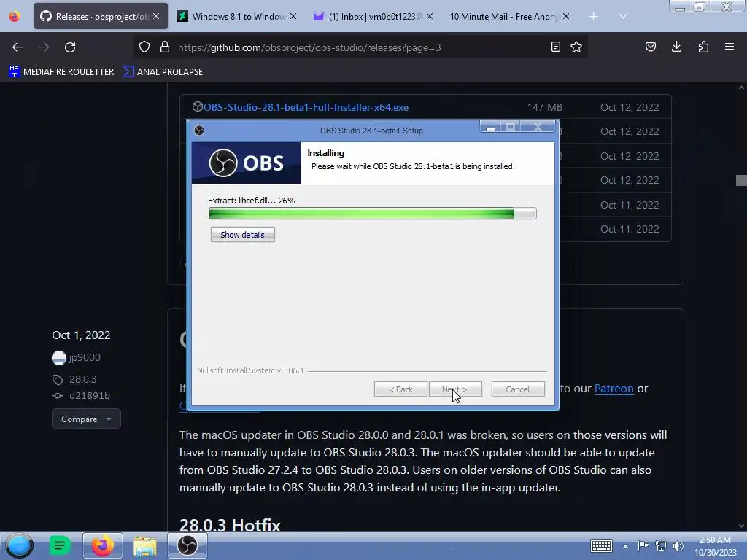Click the OBS icon in setup title bar

point(199,131)
